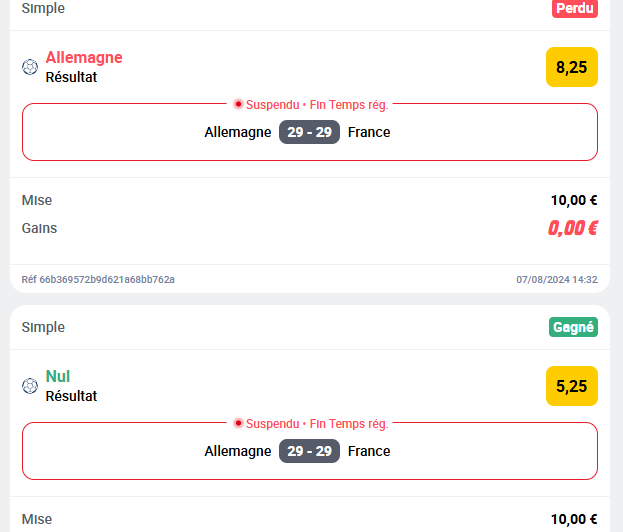
Task: Click the red Perdu status badge
Action: pos(575,8)
